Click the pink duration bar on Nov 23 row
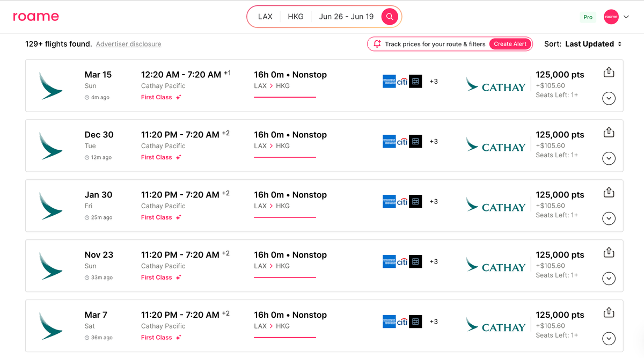Screen dimensions: 644x358 285,277
